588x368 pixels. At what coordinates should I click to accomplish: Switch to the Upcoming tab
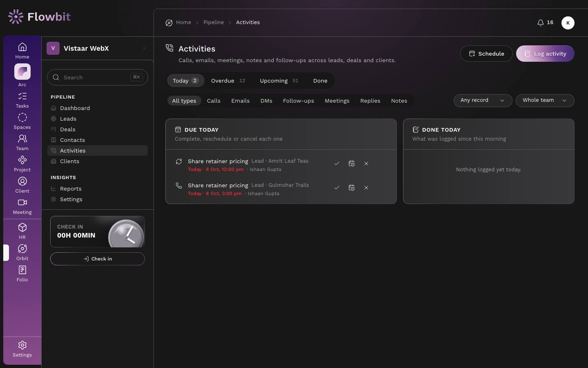279,81
